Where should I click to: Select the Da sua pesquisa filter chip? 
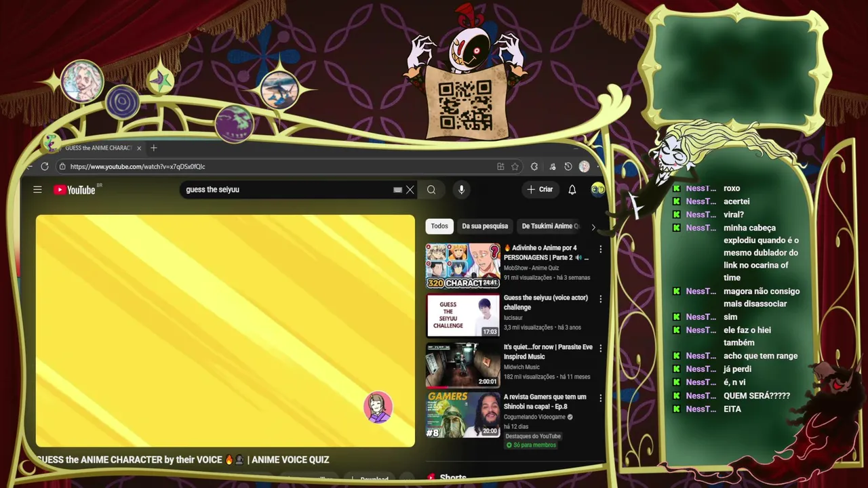(x=485, y=226)
